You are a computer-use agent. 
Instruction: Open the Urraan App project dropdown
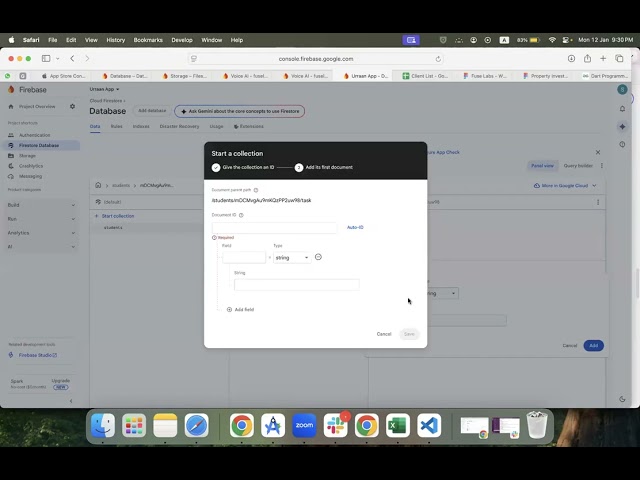(104, 89)
